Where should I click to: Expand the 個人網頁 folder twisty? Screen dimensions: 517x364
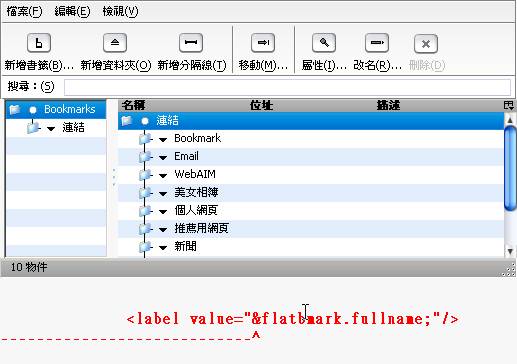[x=163, y=212]
